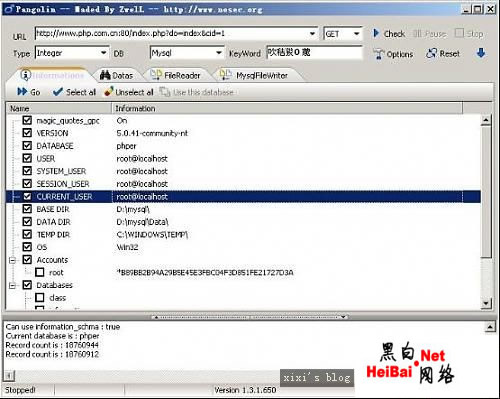
Task: Click the 'Stopped!' status bar text
Action: [20, 390]
